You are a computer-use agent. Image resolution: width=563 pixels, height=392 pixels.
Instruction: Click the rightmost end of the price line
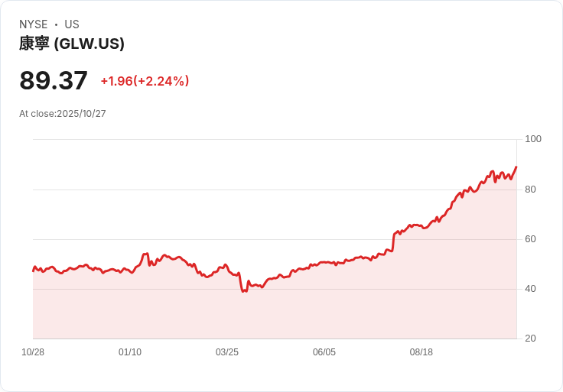pyautogui.click(x=516, y=167)
